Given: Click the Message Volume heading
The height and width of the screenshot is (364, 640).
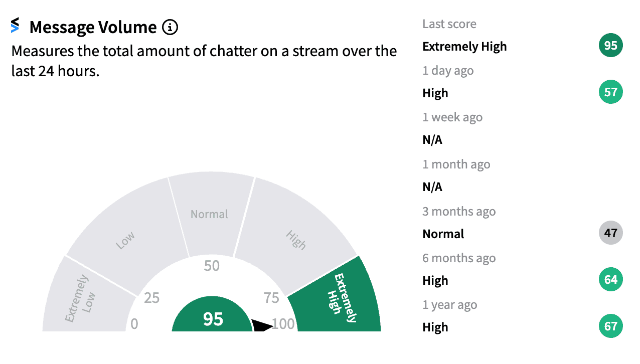Looking at the screenshot, I should [x=93, y=27].
